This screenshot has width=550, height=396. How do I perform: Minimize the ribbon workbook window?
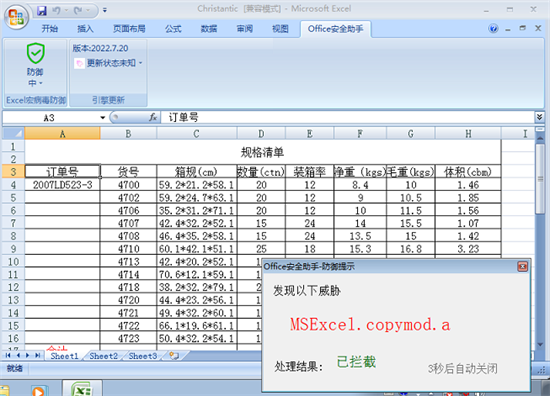(508, 29)
